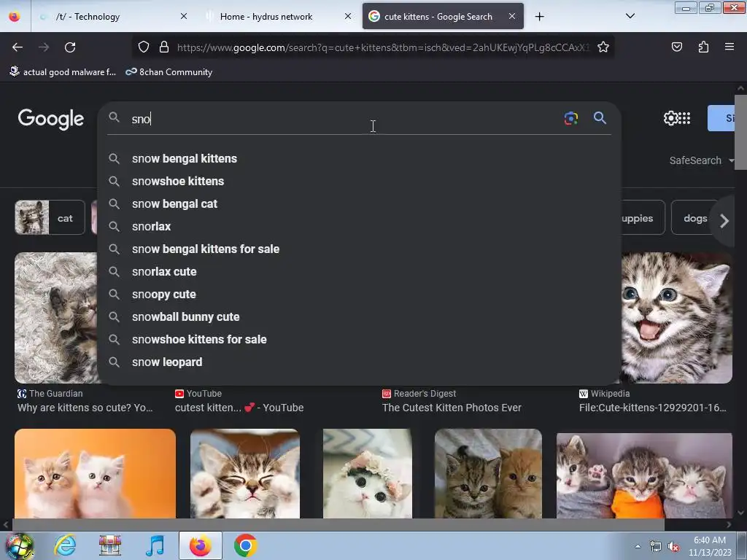Open the muted volume tray icon
The image size is (747, 560).
(673, 547)
